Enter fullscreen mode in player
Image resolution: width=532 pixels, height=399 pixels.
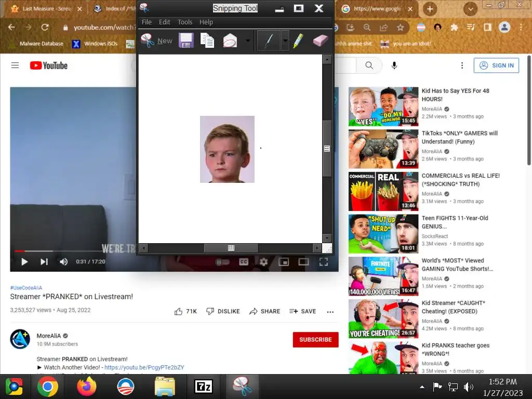point(323,262)
